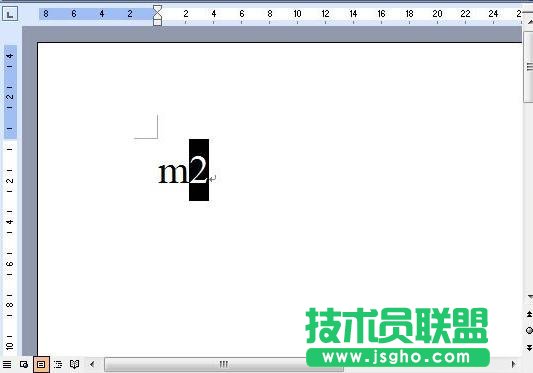
Task: Click the first line indent marker on ruler
Action: 157,9
